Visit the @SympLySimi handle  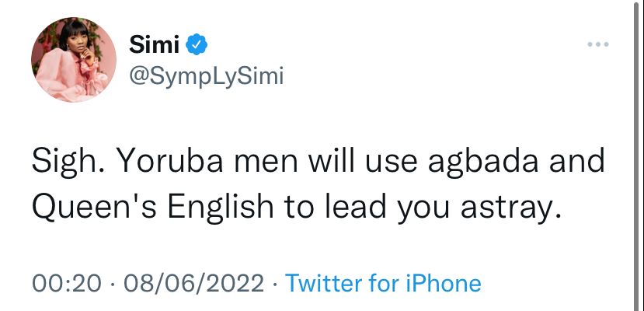coord(207,77)
